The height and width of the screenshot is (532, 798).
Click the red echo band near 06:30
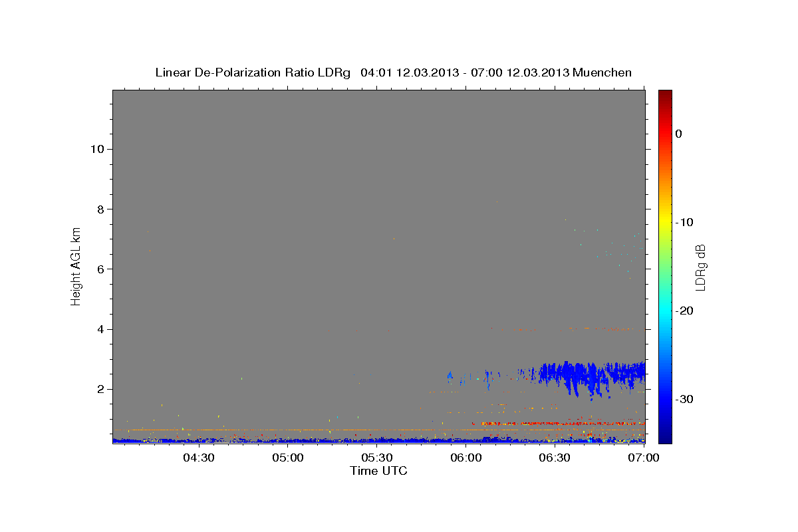coord(559,423)
